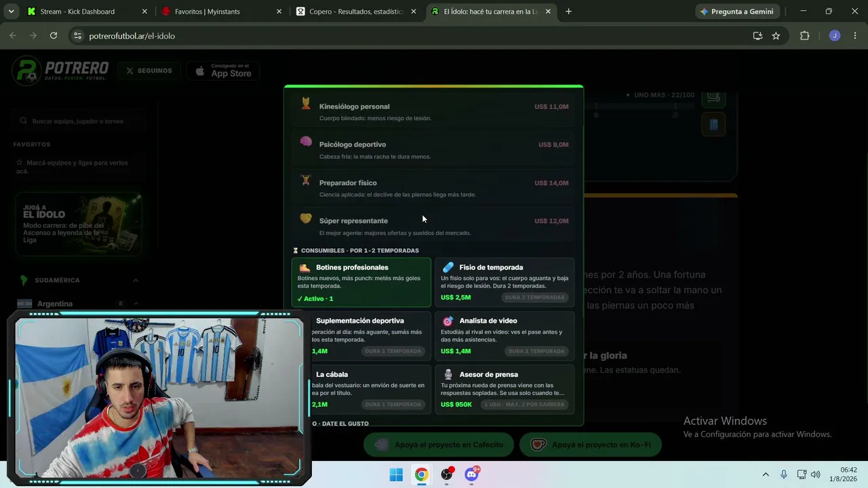The height and width of the screenshot is (488, 868).
Task: Select the El Ídolo tab
Action: point(490,12)
